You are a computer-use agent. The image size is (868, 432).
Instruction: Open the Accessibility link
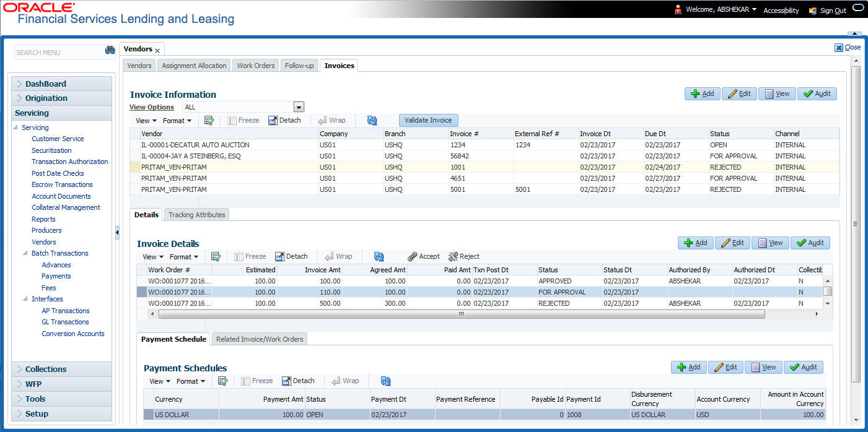coord(781,11)
